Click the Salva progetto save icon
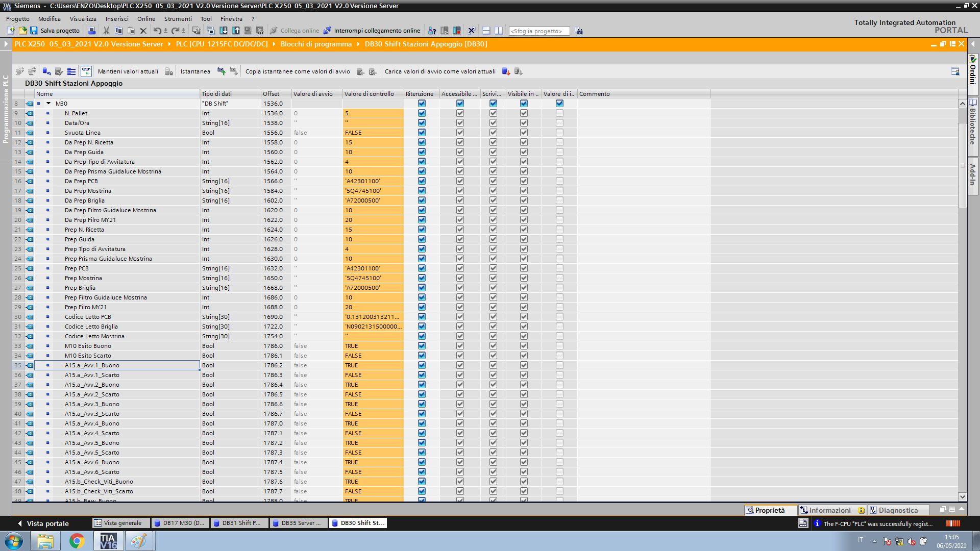This screenshot has width=980, height=551. point(34,31)
